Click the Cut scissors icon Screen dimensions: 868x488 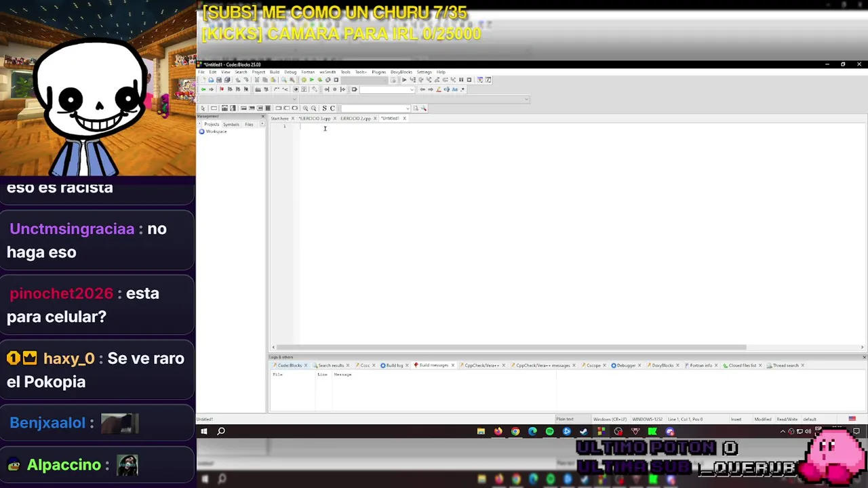[257, 79]
